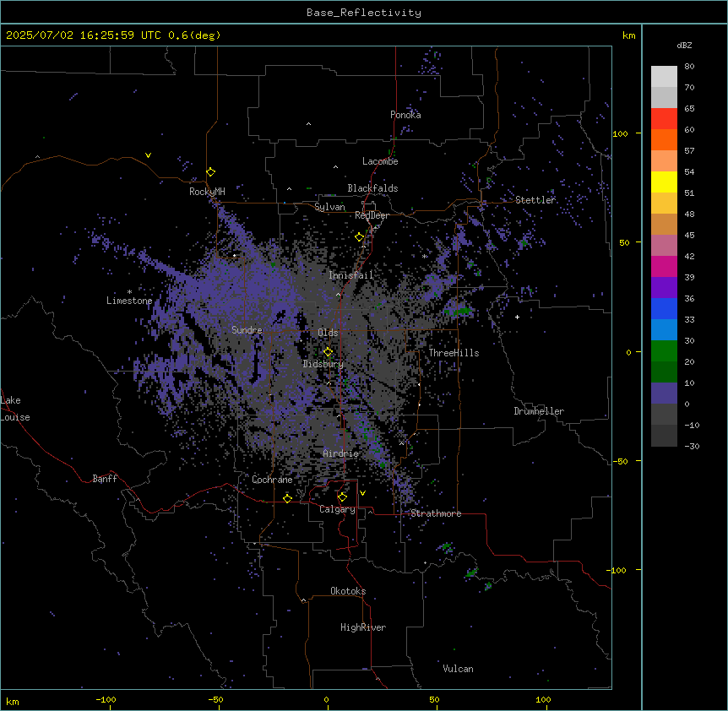Click the Lake Louise label

[15, 409]
